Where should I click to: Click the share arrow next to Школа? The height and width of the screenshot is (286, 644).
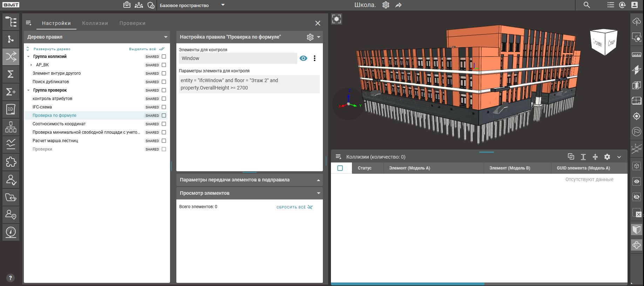pyautogui.click(x=399, y=5)
